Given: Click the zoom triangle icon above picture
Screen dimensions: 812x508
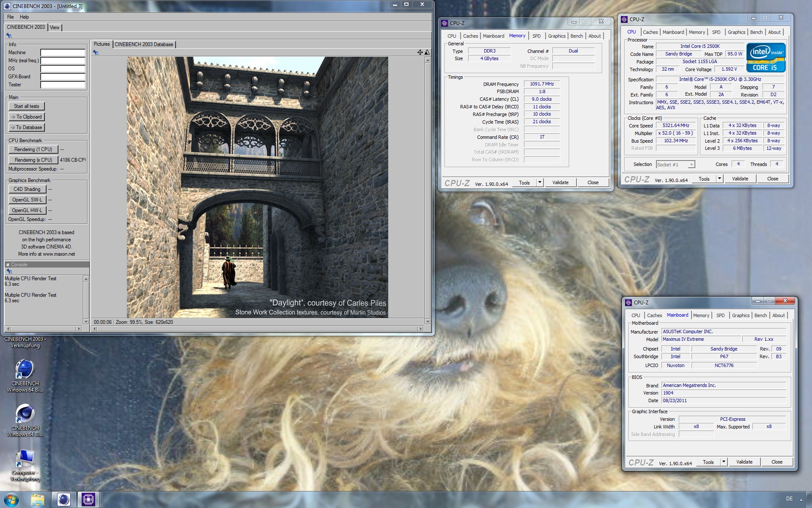Looking at the screenshot, I should (427, 52).
